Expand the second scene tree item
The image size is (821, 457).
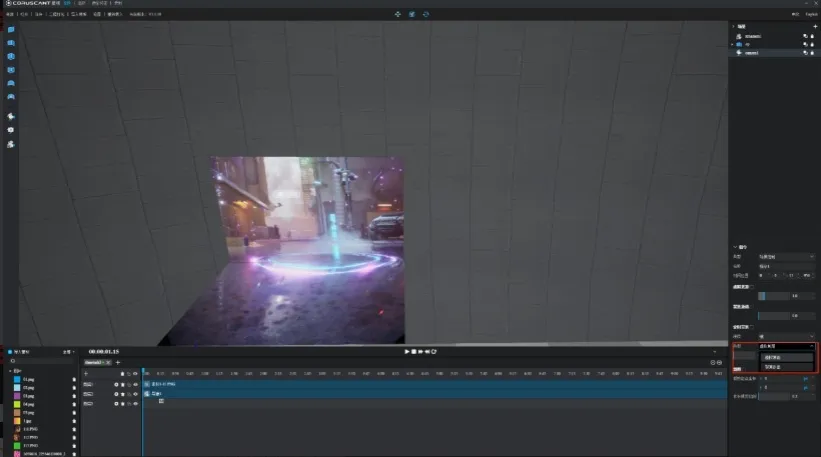click(733, 44)
